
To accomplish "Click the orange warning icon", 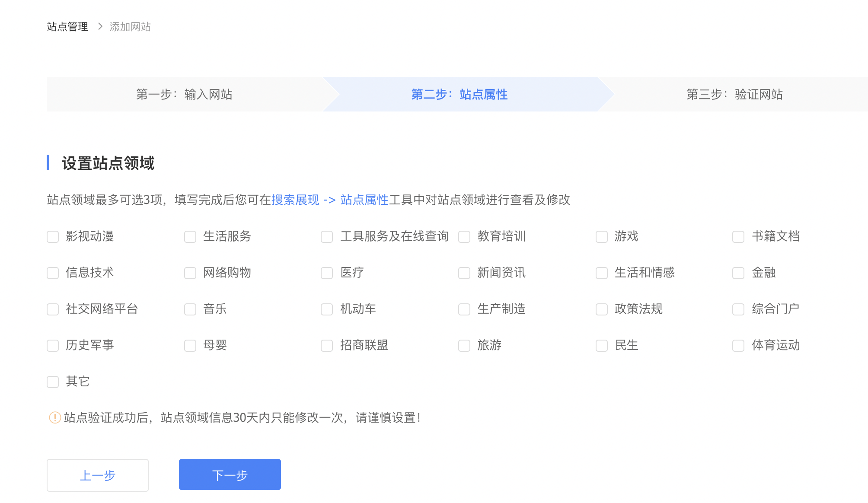I will [x=55, y=417].
